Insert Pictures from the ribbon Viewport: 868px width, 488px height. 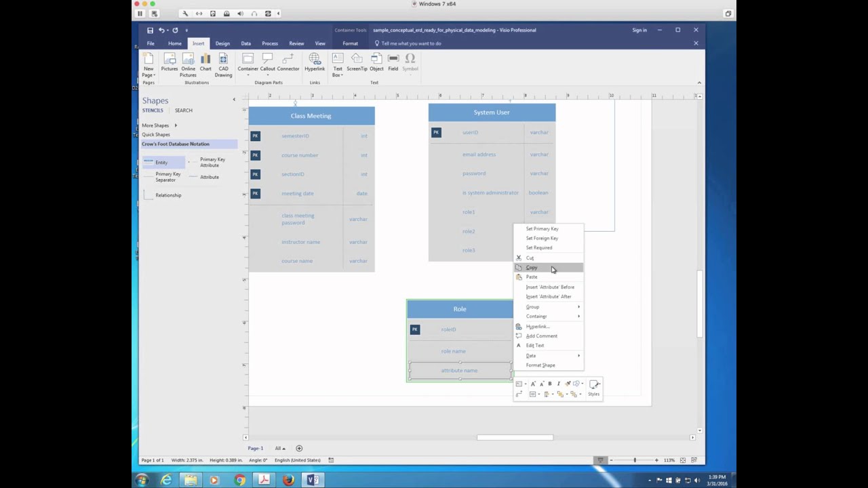[170, 62]
